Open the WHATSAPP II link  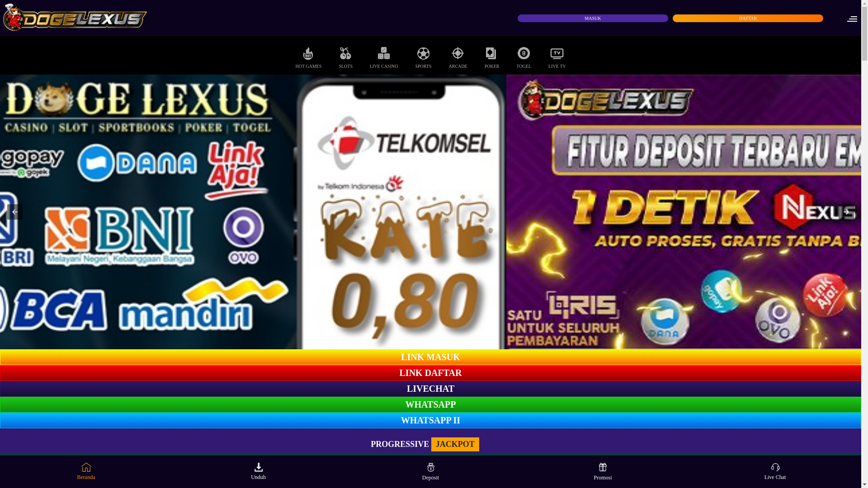[x=430, y=420]
